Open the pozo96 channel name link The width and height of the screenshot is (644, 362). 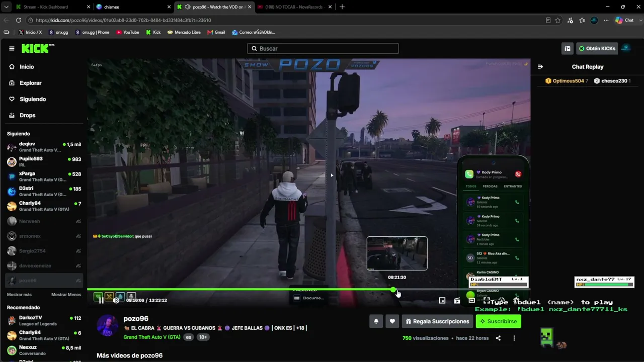click(136, 319)
